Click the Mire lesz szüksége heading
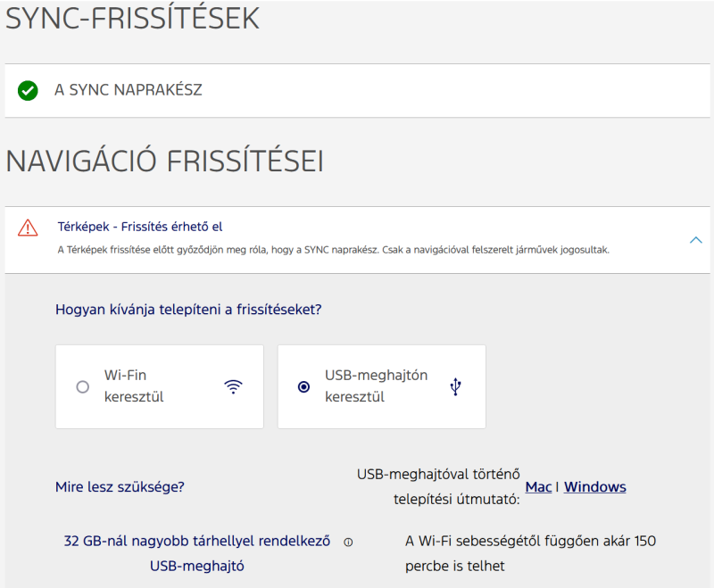Image resolution: width=714 pixels, height=588 pixels. [120, 487]
